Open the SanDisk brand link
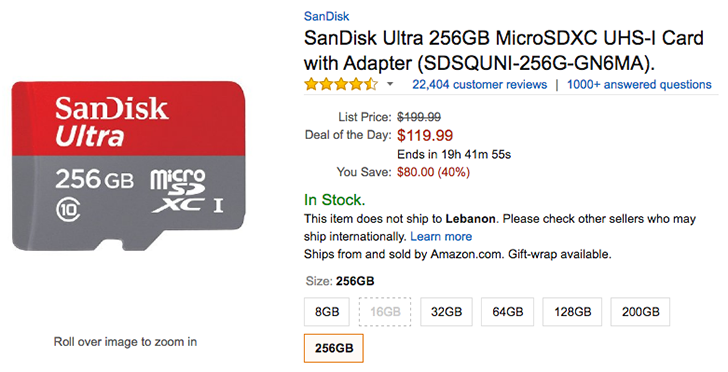The height and width of the screenshot is (372, 728). click(326, 16)
